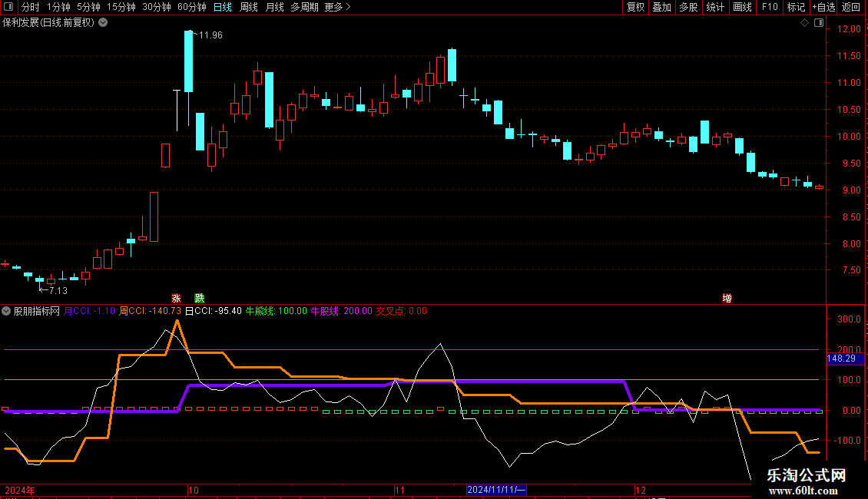
Task: Click the red 增 marker icon
Action: (727, 298)
